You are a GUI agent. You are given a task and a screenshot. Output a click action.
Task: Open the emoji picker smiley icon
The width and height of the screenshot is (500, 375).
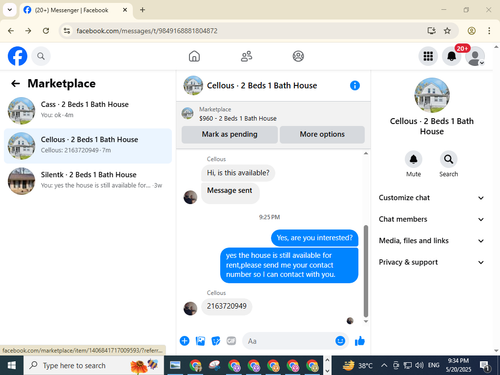pos(340,341)
